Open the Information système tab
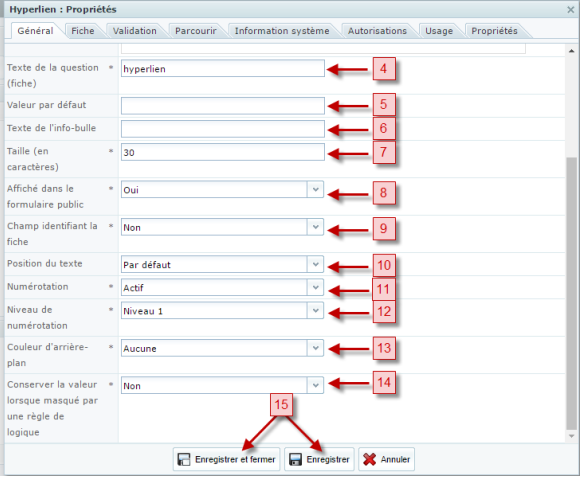 tap(282, 31)
